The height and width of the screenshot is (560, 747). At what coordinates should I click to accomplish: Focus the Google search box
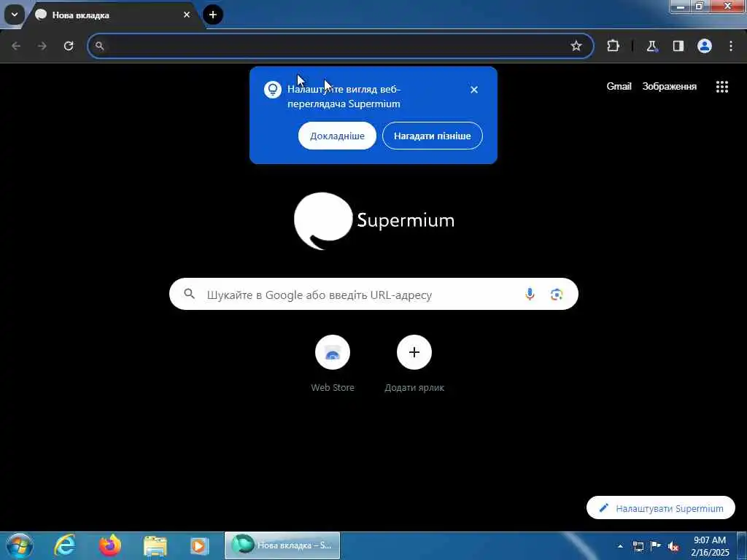coord(373,295)
